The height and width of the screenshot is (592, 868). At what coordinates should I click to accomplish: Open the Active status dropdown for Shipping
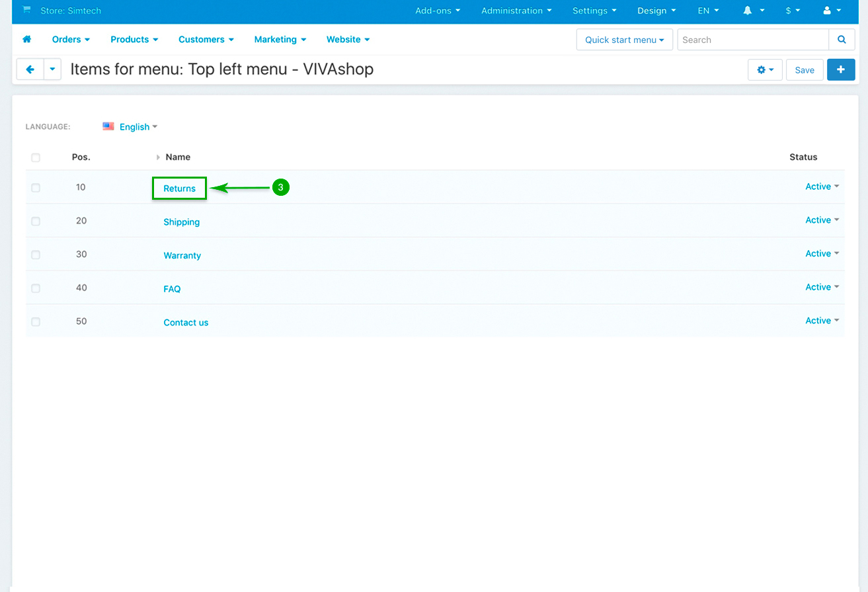click(821, 220)
